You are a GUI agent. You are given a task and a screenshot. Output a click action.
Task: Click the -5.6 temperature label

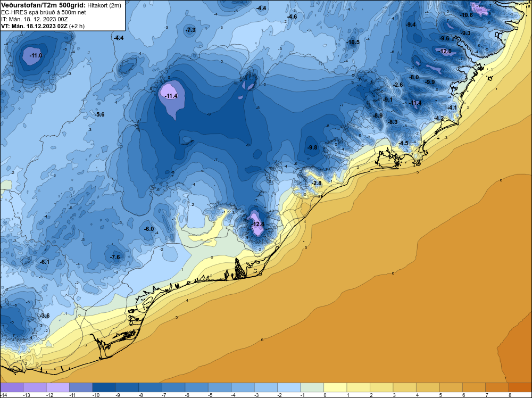99,114
